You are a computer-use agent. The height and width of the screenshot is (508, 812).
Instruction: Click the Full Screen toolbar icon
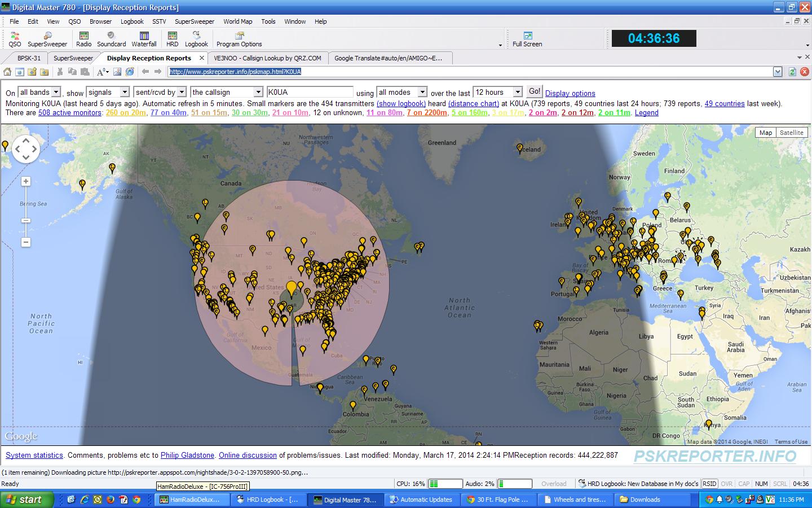tap(527, 39)
